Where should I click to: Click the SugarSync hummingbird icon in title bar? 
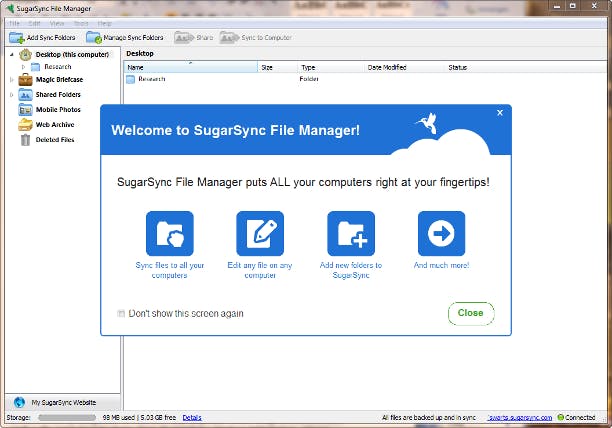[x=10, y=8]
